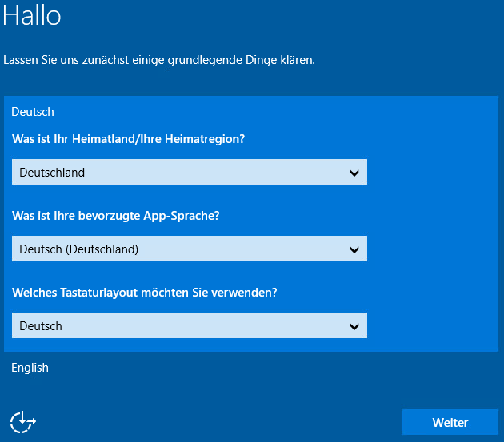504x442 pixels.
Task: Select the Deutsch language entry
Action: tap(33, 112)
